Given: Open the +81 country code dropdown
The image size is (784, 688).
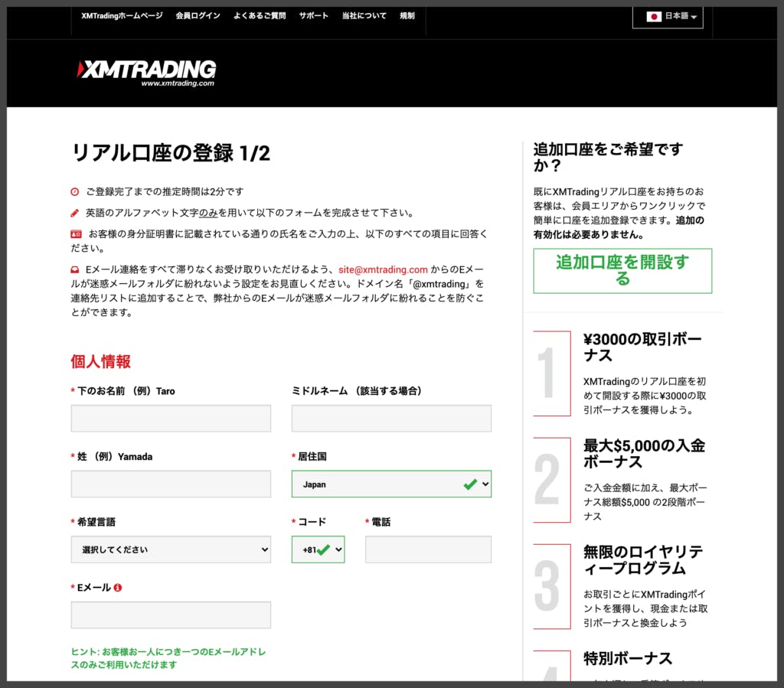Looking at the screenshot, I should [x=318, y=549].
